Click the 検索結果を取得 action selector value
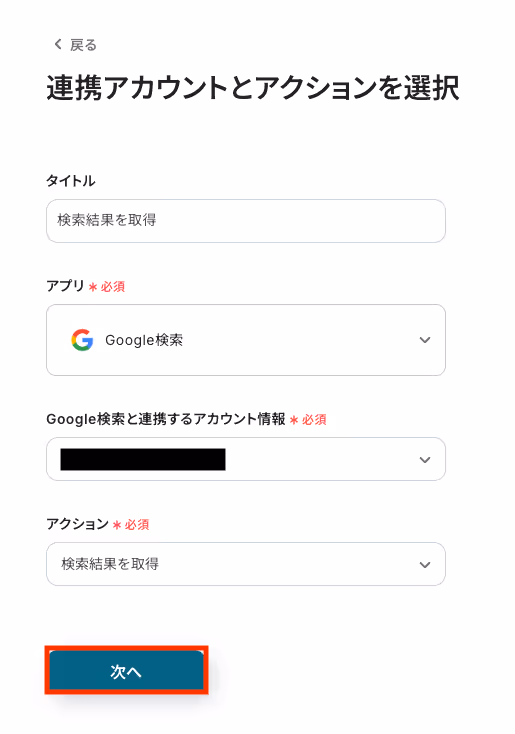Viewport: 515px width, 734px height. 110,564
